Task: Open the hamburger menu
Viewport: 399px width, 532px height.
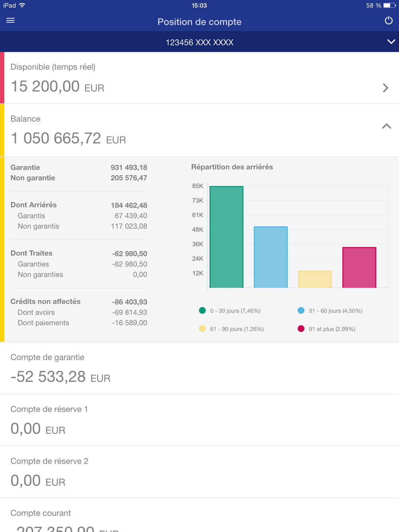Action: (x=10, y=20)
